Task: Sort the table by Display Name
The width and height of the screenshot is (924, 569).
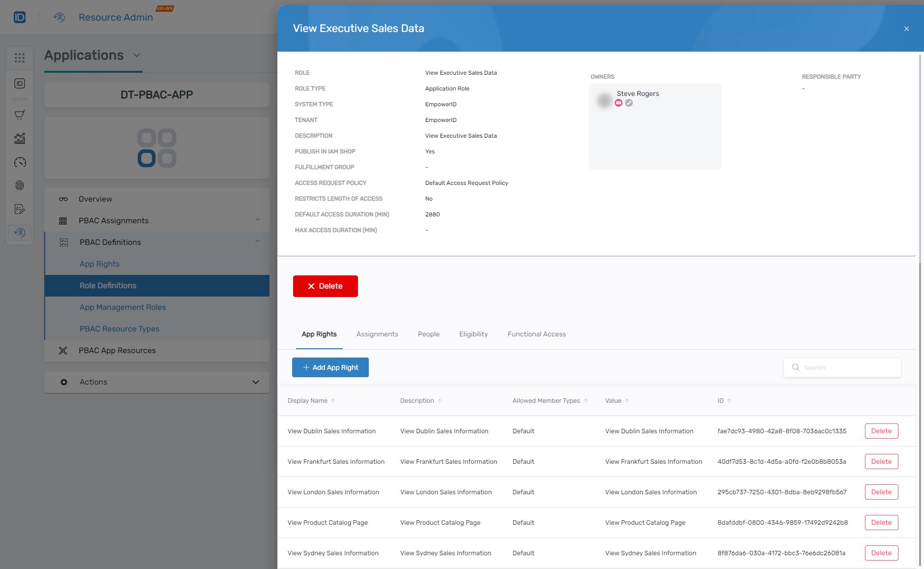Action: click(333, 400)
